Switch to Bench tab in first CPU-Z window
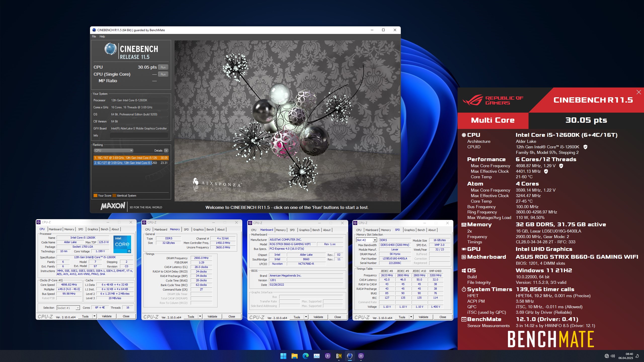This screenshot has width=644, height=362. [104, 229]
